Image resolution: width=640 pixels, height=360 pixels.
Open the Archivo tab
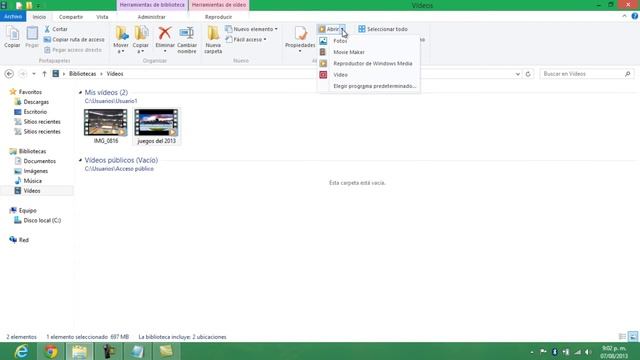pos(13,17)
